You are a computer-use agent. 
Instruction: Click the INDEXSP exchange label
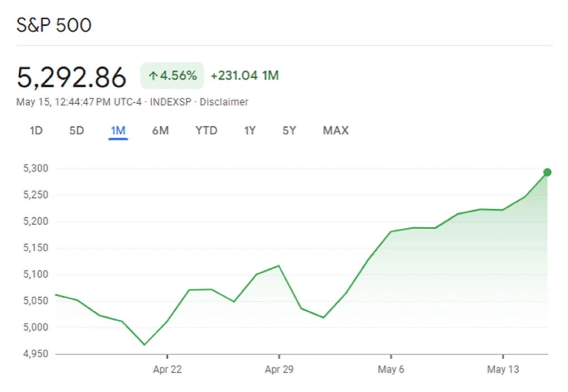pyautogui.click(x=171, y=102)
